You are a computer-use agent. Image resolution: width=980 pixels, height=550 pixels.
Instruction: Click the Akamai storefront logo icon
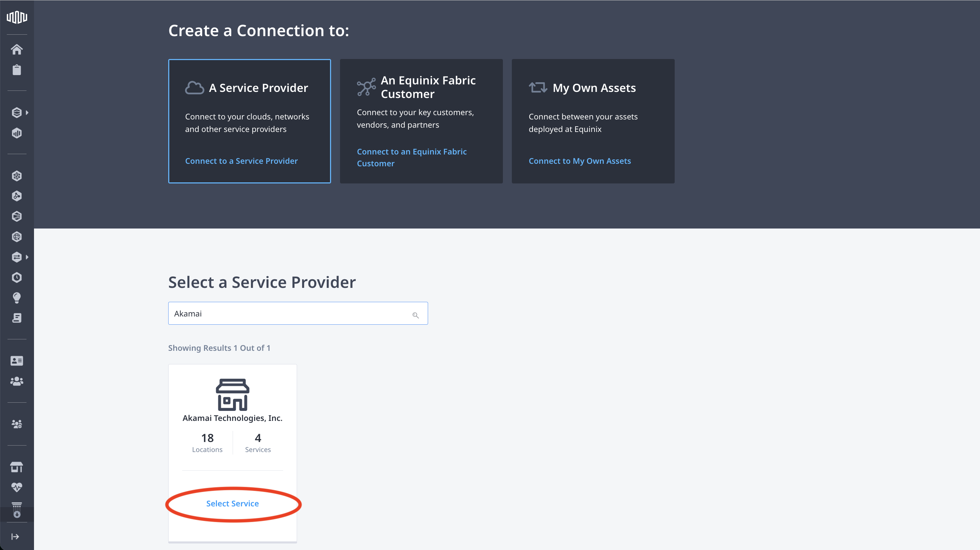click(x=232, y=394)
